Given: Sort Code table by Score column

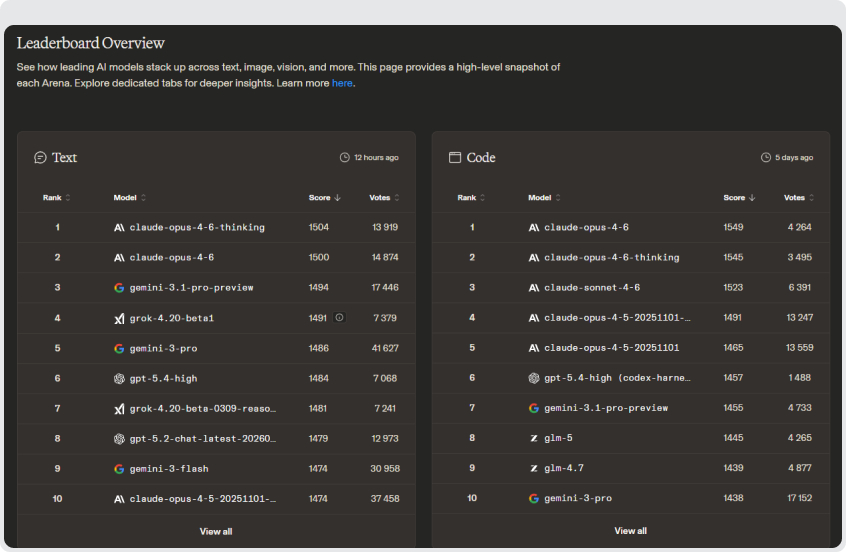Looking at the screenshot, I should click(x=739, y=197).
